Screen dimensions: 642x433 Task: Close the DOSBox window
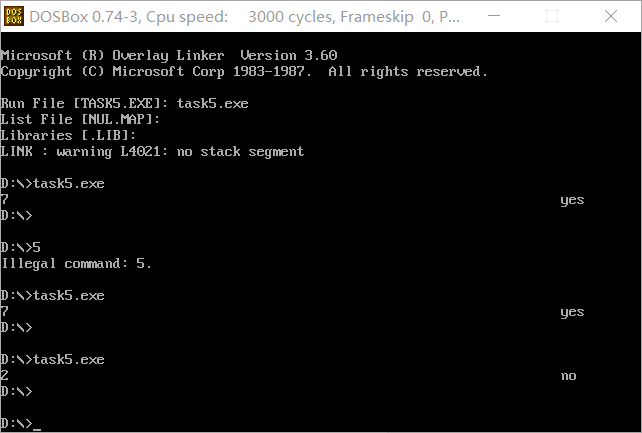(x=610, y=16)
